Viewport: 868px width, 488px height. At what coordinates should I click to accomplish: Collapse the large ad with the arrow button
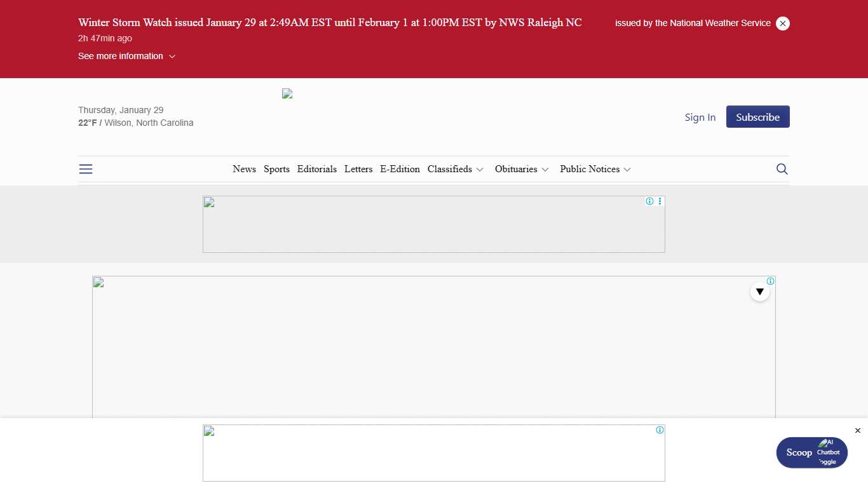(x=759, y=292)
